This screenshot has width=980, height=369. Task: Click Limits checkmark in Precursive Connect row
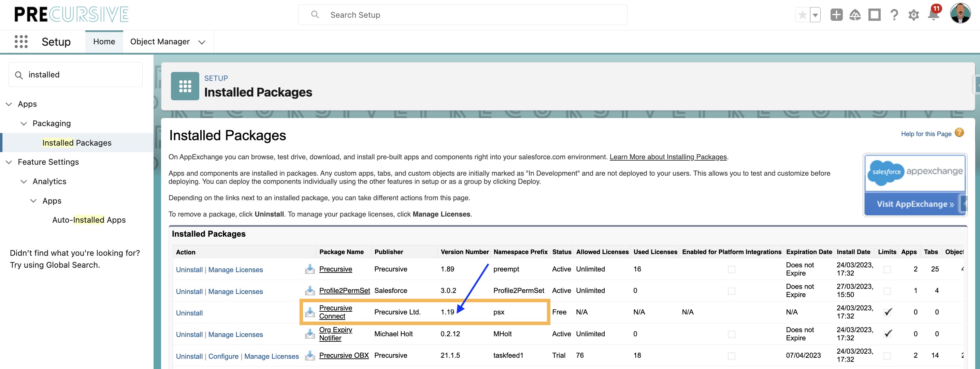pos(888,312)
